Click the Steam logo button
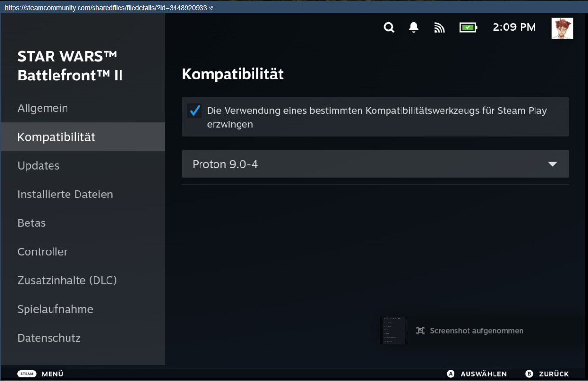This screenshot has width=588, height=381. (x=27, y=374)
